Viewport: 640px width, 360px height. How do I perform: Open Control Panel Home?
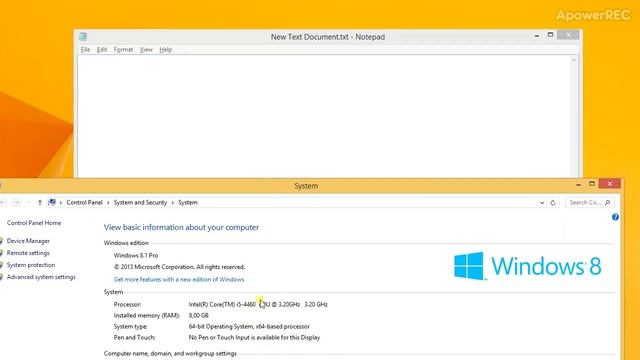34,223
